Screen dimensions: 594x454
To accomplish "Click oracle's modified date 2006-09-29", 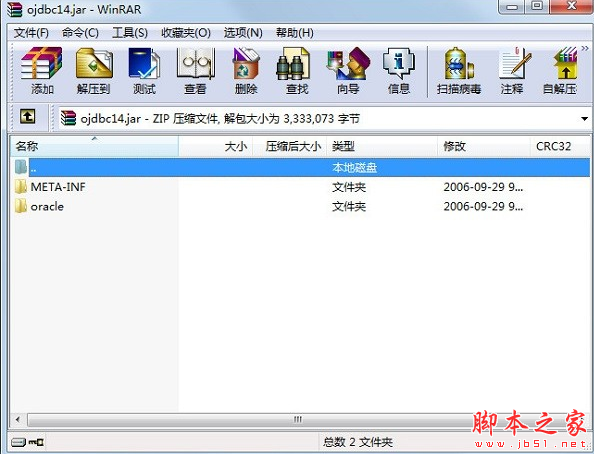I will 483,207.
